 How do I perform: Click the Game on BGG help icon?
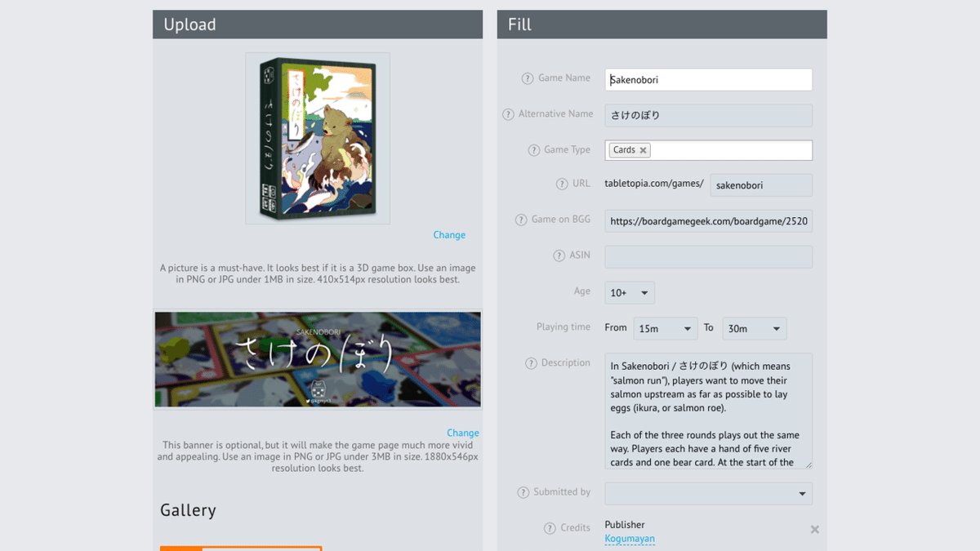tap(521, 220)
